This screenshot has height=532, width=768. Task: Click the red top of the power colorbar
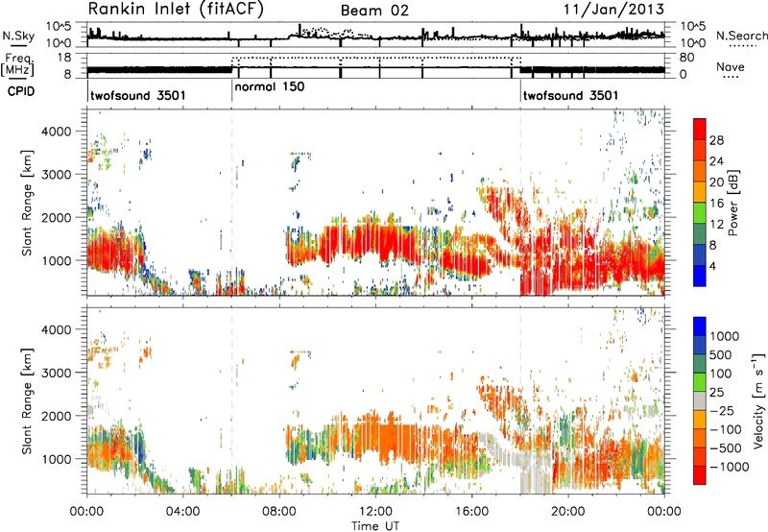click(700, 129)
